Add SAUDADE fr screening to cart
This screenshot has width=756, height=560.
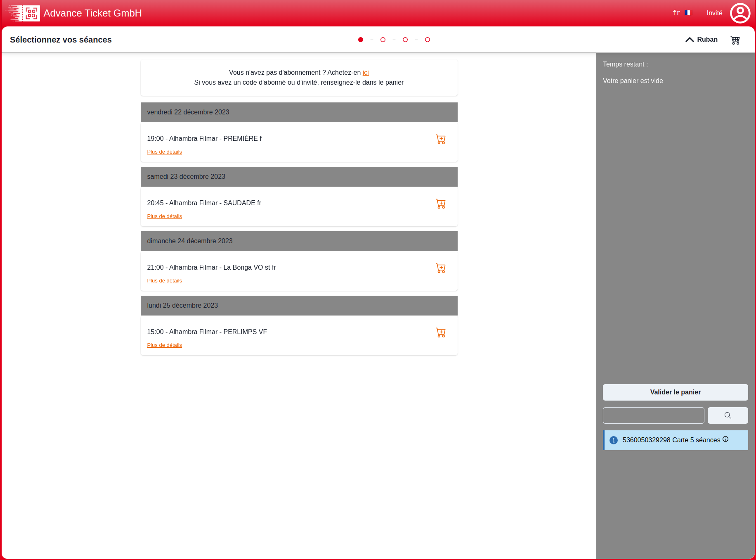[440, 204]
